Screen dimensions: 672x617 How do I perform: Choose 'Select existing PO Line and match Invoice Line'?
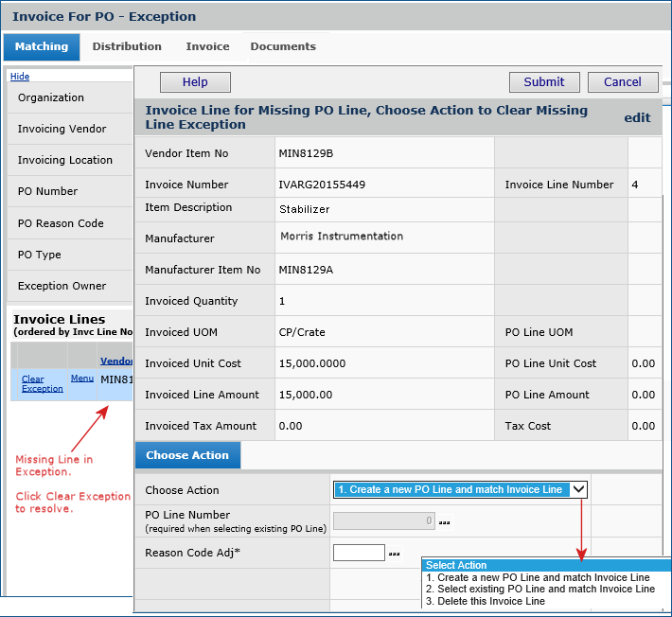point(539,589)
